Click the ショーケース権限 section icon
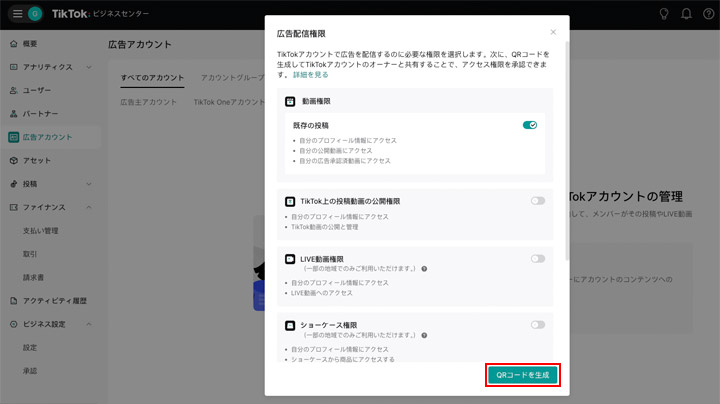The width and height of the screenshot is (720, 404). (x=290, y=325)
